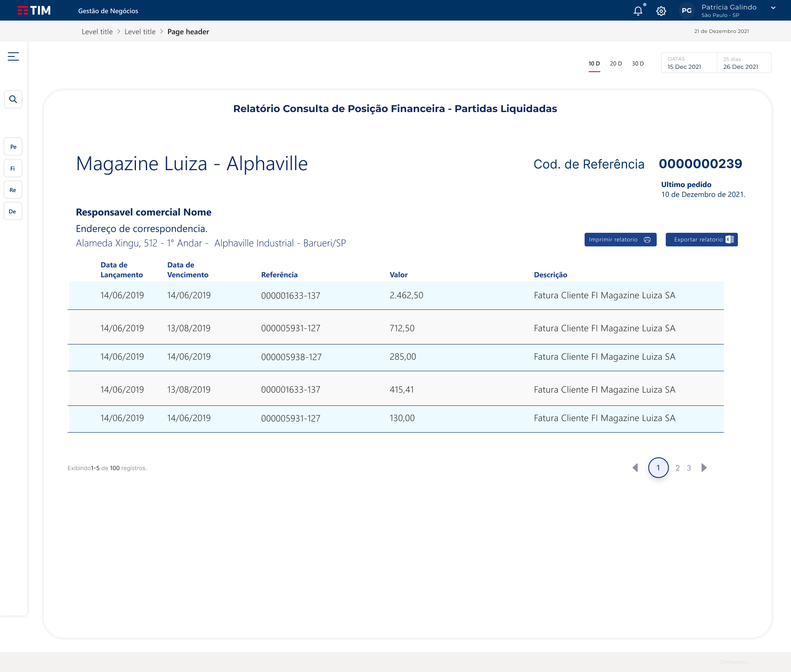Select the 20 D period tab
This screenshot has height=672, width=791.
[x=616, y=63]
